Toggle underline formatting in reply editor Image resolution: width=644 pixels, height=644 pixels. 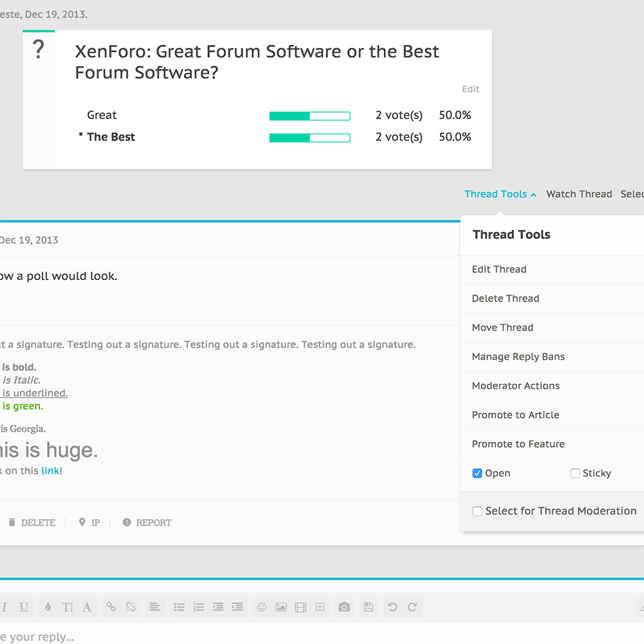click(24, 607)
